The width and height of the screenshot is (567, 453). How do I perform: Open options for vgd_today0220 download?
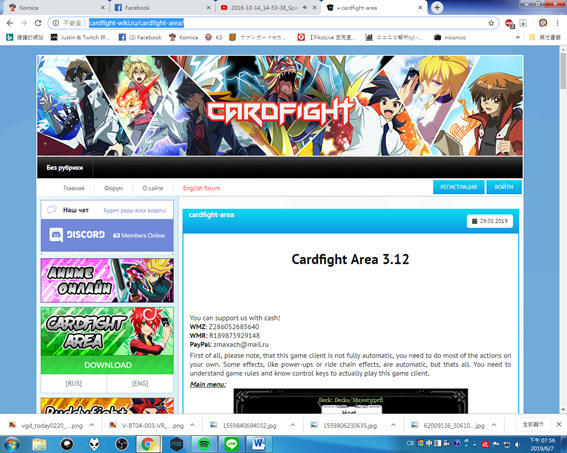click(92, 425)
